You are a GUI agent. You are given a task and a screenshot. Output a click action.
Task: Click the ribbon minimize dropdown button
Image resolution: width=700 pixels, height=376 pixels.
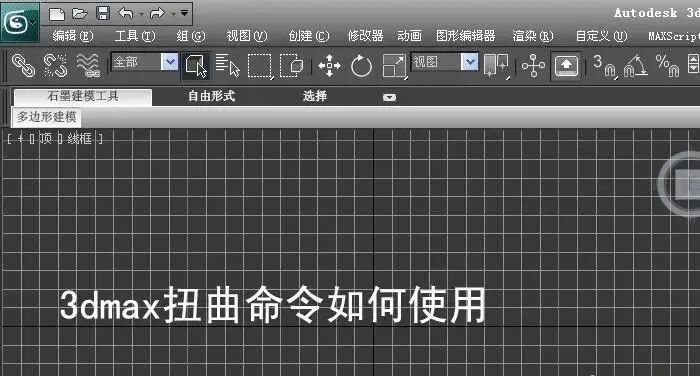tap(389, 97)
